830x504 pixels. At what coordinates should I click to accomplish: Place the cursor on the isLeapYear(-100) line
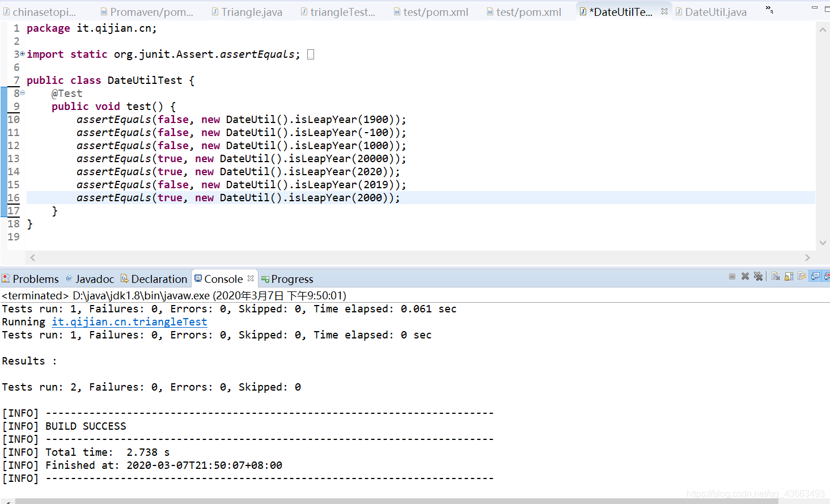point(242,132)
